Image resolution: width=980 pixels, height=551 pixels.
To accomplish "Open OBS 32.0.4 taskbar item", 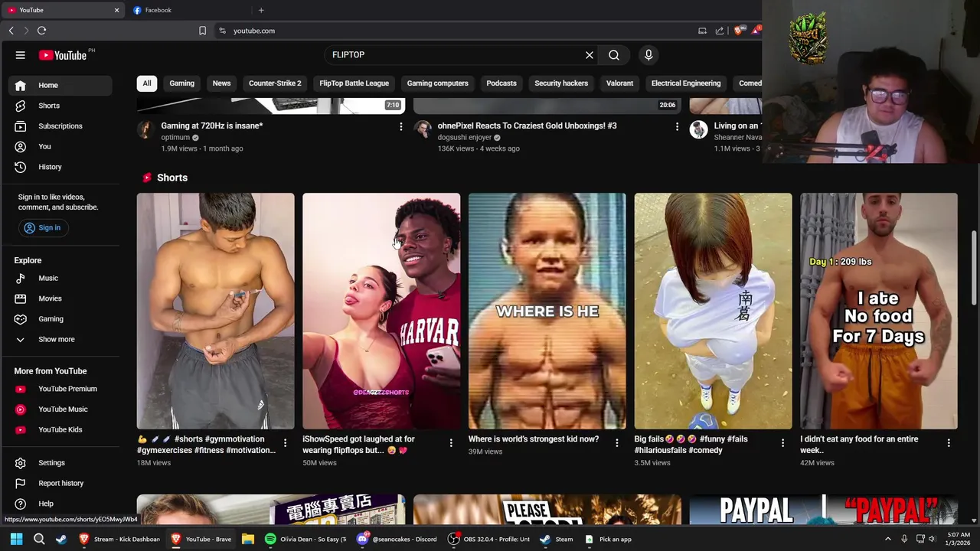I will coord(489,540).
